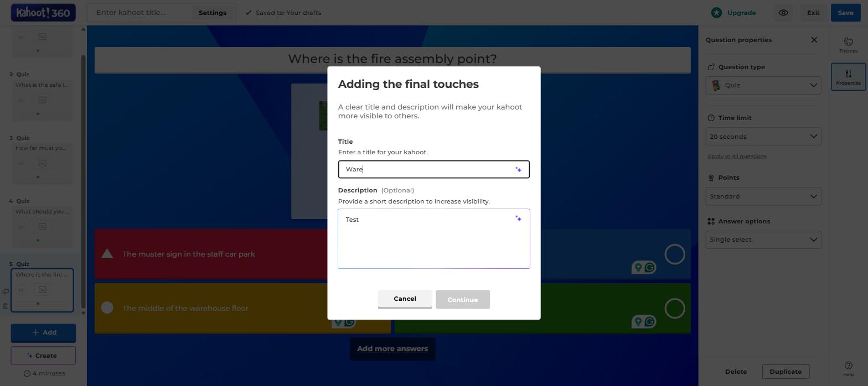Screen dimensions: 868x386
Task: Click the image icon in slide 3 thumbnail
Action: point(43,163)
